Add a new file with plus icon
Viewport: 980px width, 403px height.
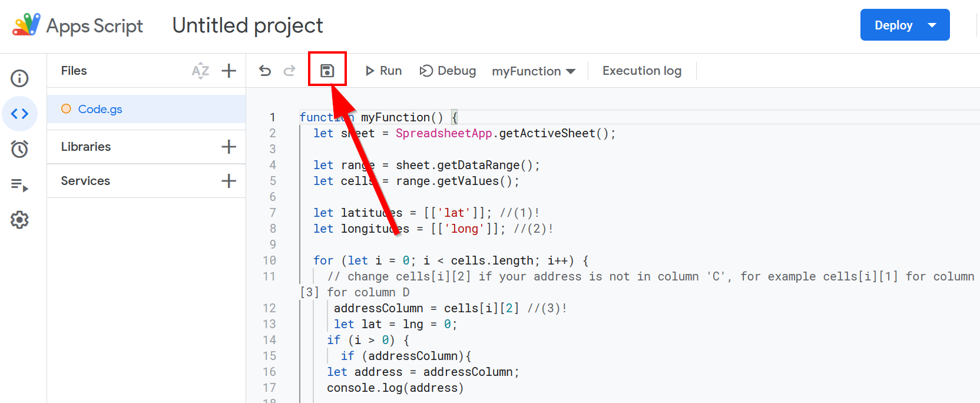coord(229,71)
